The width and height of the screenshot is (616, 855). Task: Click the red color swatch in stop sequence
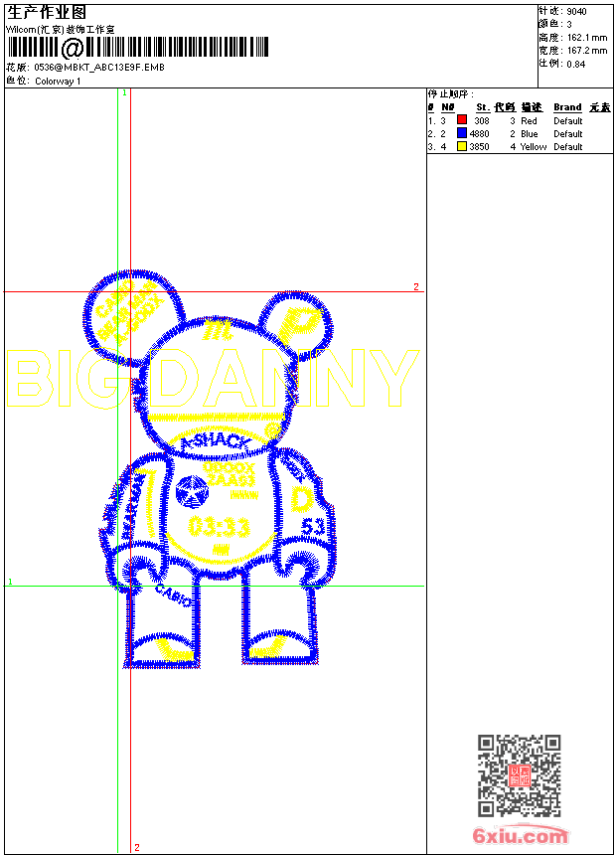[462, 120]
